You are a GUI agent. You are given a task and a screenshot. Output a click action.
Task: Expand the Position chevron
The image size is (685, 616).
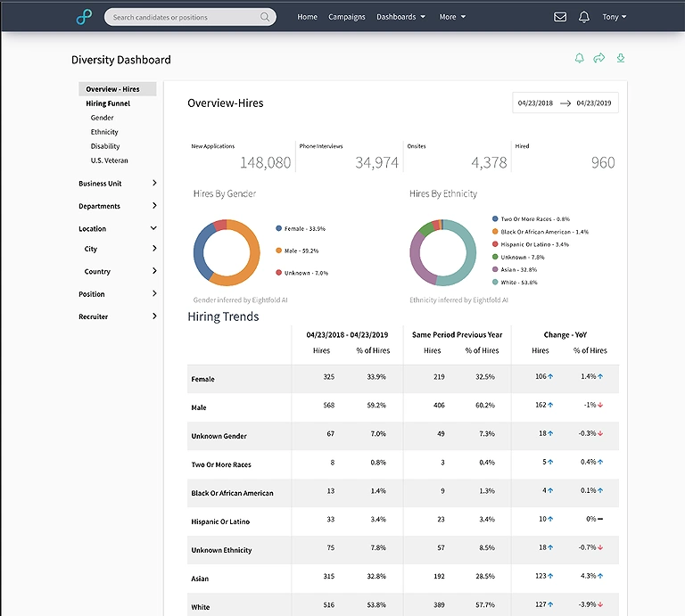pos(154,294)
